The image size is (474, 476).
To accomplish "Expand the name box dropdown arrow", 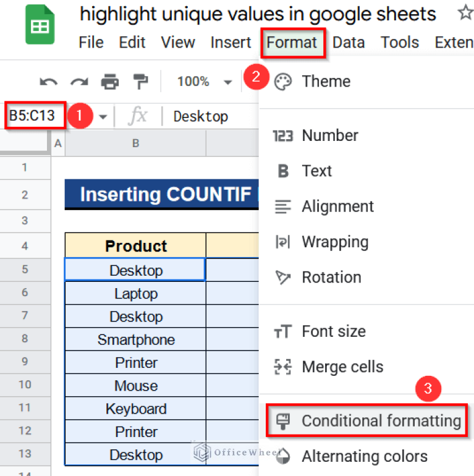I will pyautogui.click(x=103, y=116).
